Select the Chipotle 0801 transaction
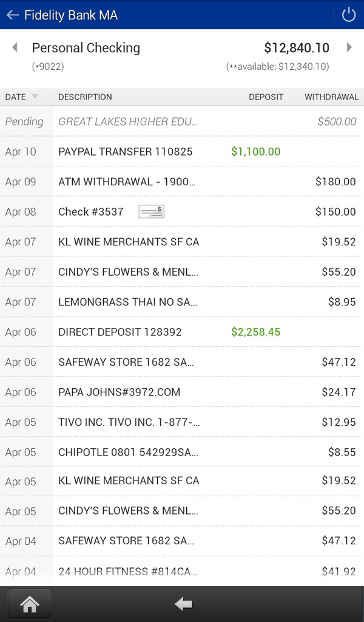This screenshot has width=364, height=622. [182, 452]
